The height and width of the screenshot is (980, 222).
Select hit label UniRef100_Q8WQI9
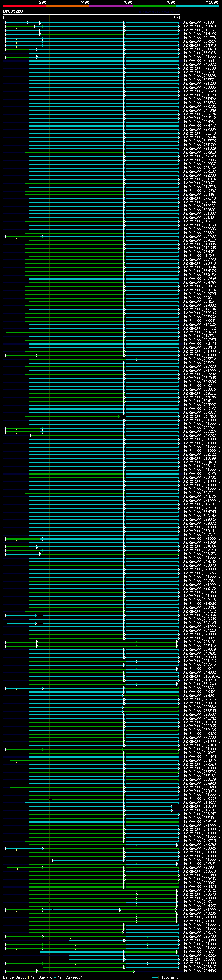click(x=199, y=649)
